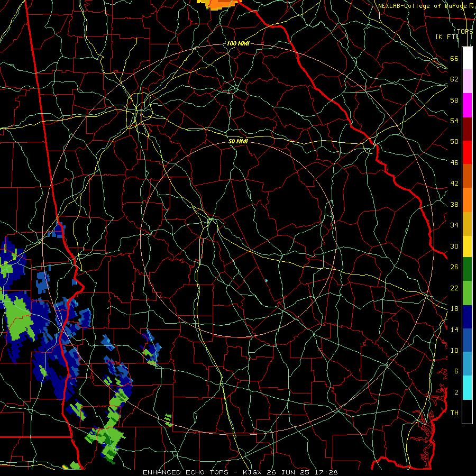Click the "22" legend value
Viewport: 476px width, 476px height.
pos(454,288)
